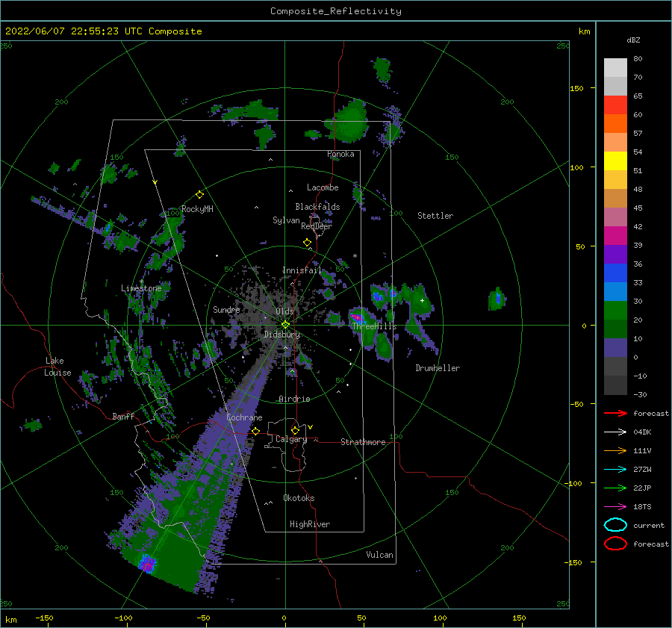Click the Airdrie label
The height and width of the screenshot is (628, 672).
[294, 399]
